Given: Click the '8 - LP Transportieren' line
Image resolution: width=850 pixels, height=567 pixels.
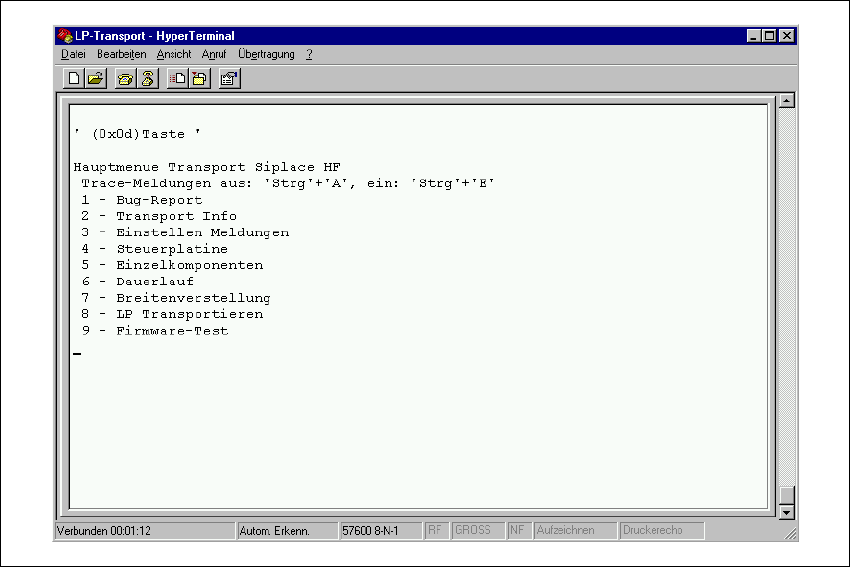Looking at the screenshot, I should [x=172, y=314].
